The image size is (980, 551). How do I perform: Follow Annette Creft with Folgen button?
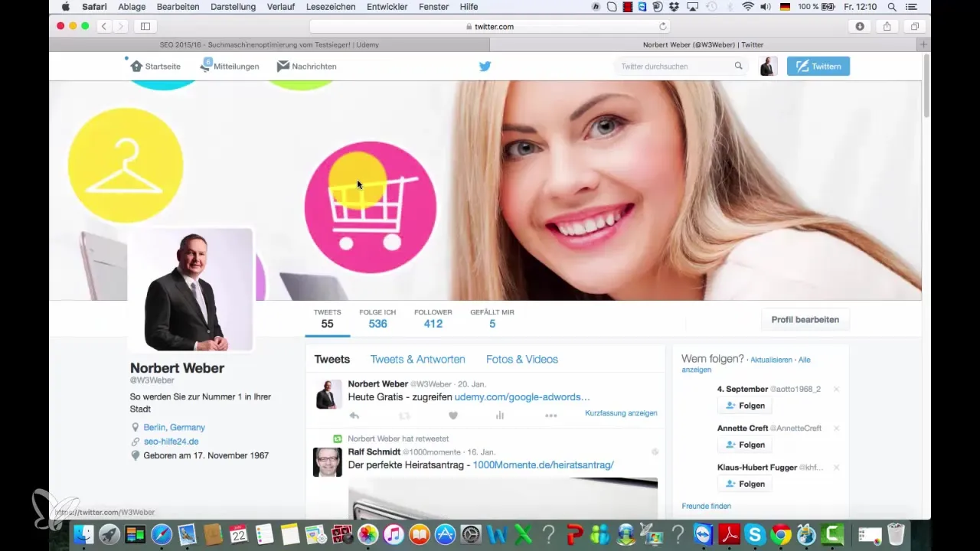point(745,445)
